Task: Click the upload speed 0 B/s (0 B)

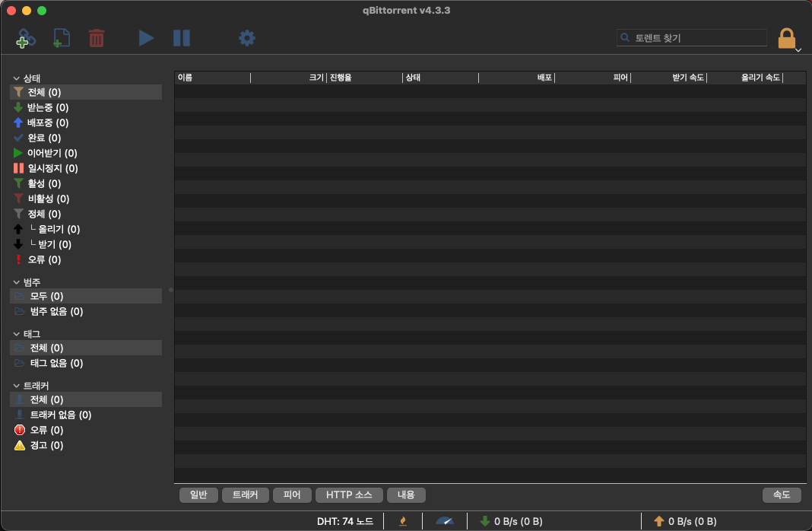Action: 685,522
